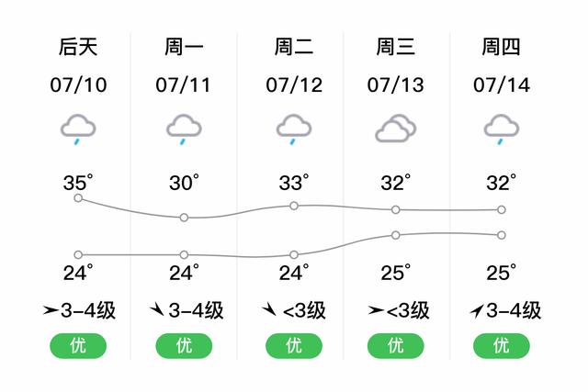Click the 07/11 date label
Image resolution: width=588 pixels, height=392 pixels.
coord(184,85)
